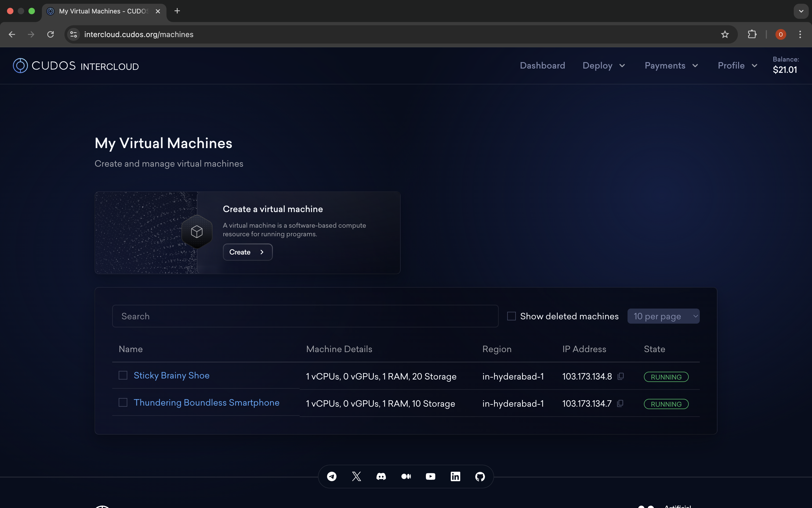Screen dimensions: 812x508
Task: Open the 10 per page dropdown
Action: tap(663, 316)
